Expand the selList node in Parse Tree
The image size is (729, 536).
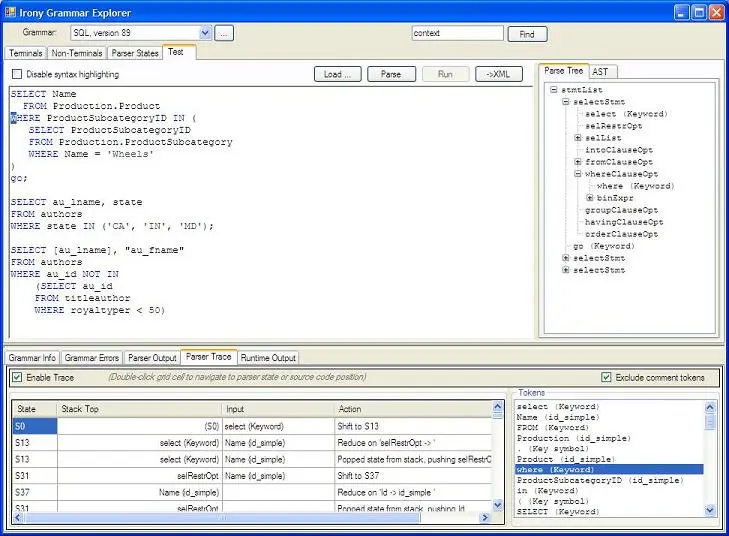point(578,138)
